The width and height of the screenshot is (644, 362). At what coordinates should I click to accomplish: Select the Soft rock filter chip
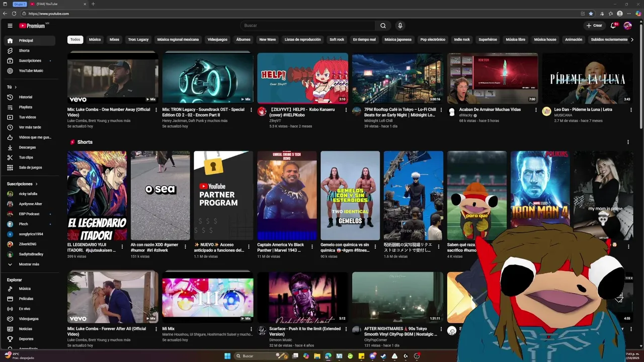pos(337,39)
